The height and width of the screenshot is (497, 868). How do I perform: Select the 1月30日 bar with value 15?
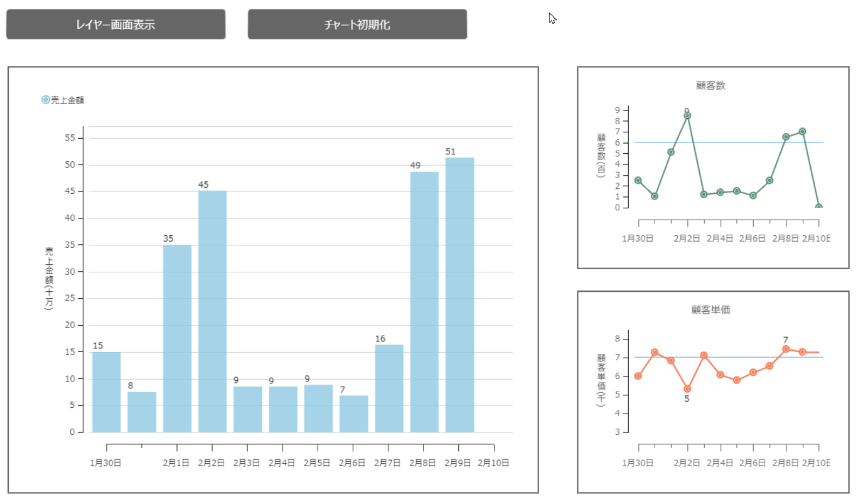pos(107,392)
